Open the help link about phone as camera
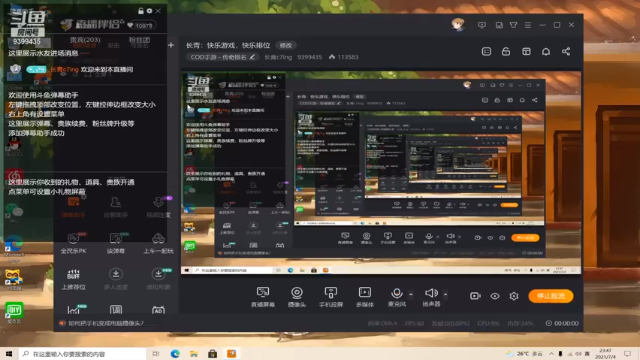Image resolution: width=640 pixels, height=360 pixels. [106, 323]
